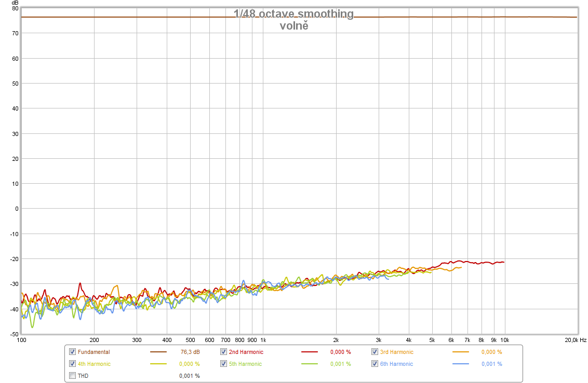Image resolution: width=588 pixels, height=383 pixels.
Task: Select the orange 3rd Harmonic line swatch
Action: 461,352
